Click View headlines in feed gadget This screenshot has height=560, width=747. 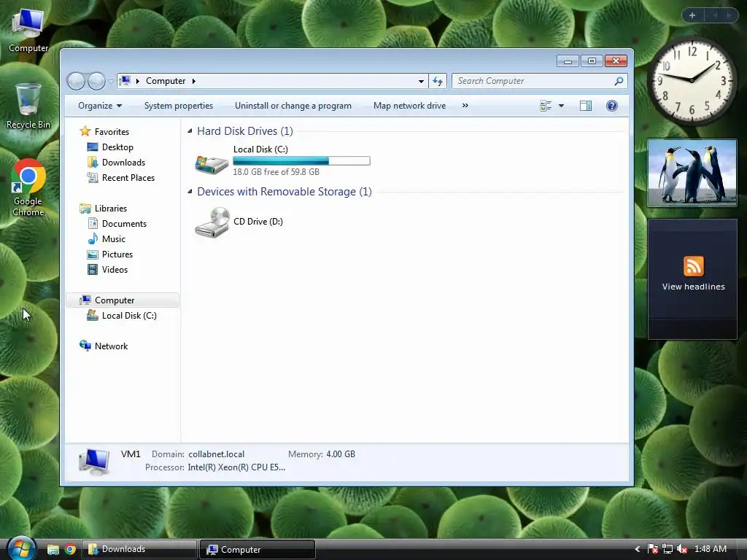693,287
